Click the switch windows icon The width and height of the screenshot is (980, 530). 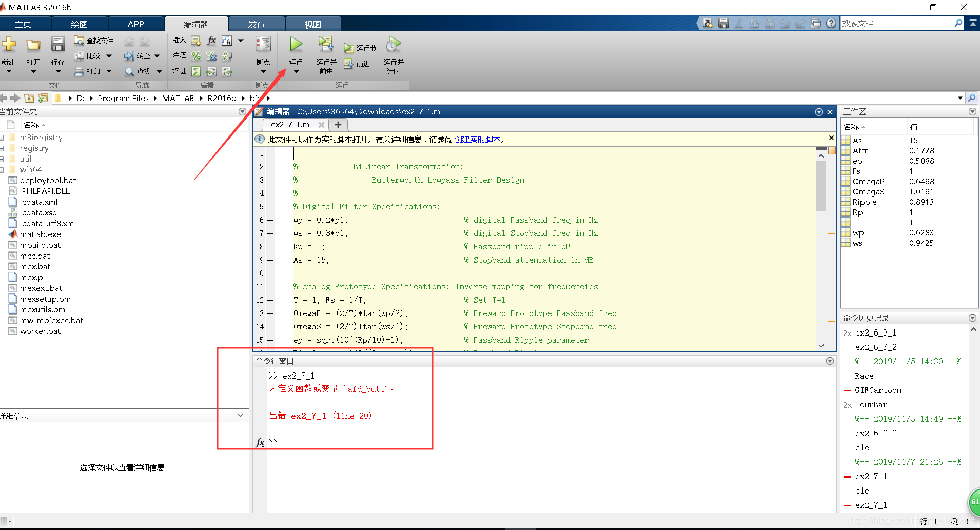click(816, 23)
